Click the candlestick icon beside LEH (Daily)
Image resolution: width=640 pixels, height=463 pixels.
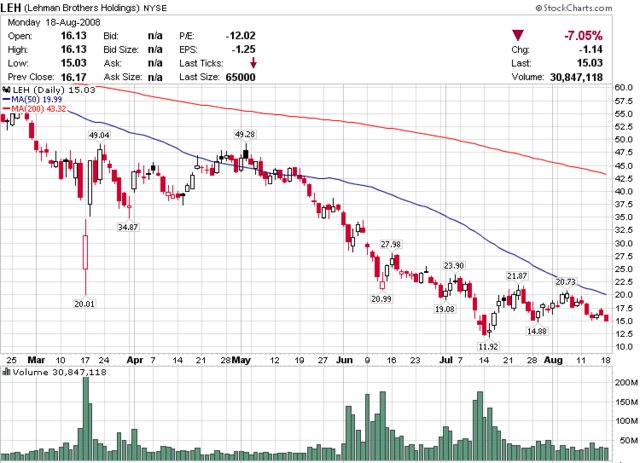(7, 89)
